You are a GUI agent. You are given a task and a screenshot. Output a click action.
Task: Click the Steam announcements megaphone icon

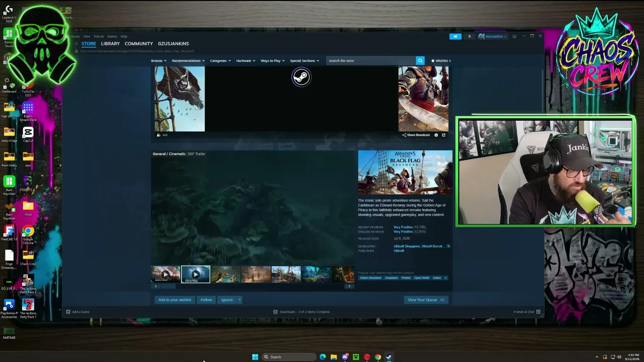pos(455,36)
